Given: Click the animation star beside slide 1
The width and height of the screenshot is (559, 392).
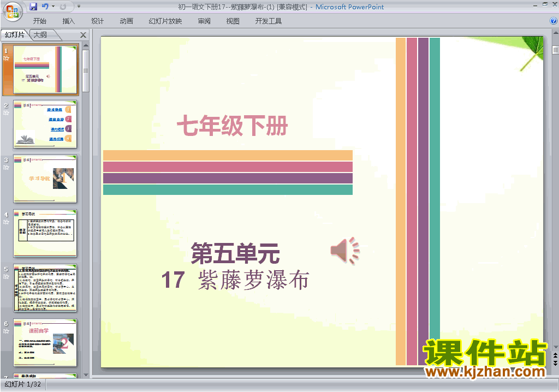Looking at the screenshot, I should tap(6, 58).
